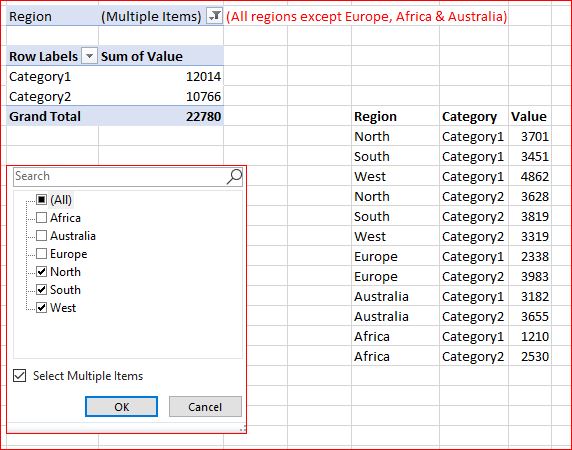Select 'Category1' cell in the 3701 row
The width and height of the screenshot is (572, 450).
pos(474,136)
